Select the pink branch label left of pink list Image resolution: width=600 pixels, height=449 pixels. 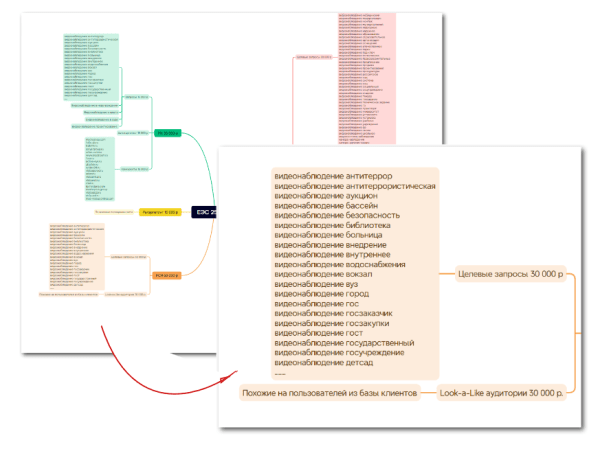tap(311, 60)
